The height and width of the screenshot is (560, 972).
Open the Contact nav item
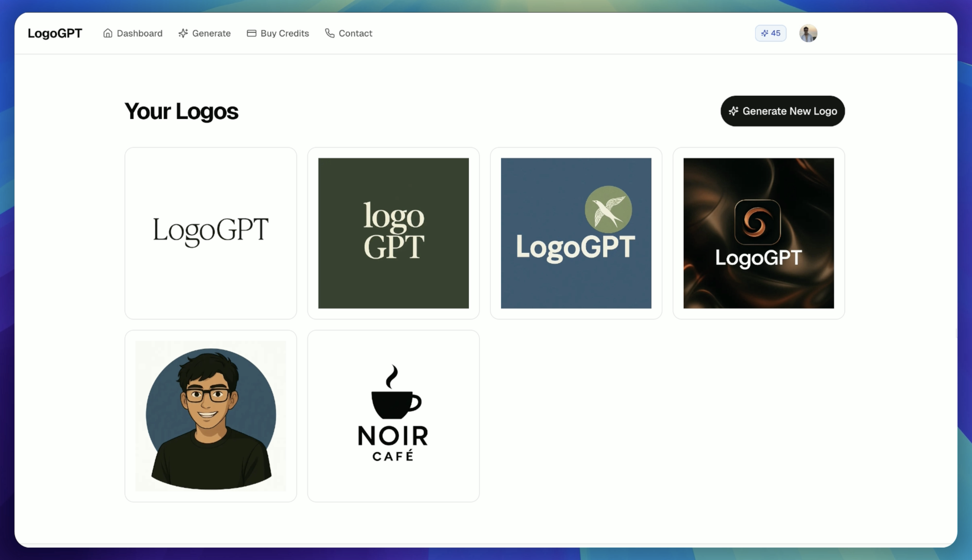(x=348, y=33)
